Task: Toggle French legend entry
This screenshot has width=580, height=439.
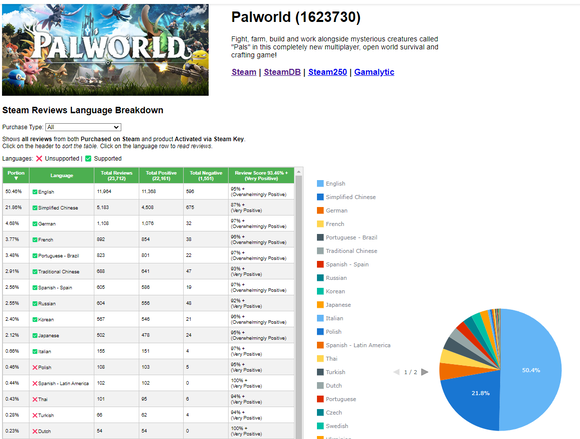Action: [x=331, y=224]
